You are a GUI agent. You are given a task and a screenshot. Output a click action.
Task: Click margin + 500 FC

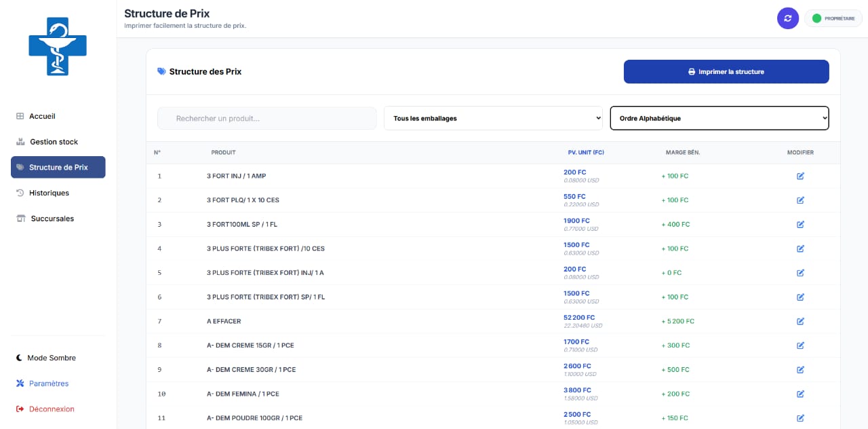[675, 370]
